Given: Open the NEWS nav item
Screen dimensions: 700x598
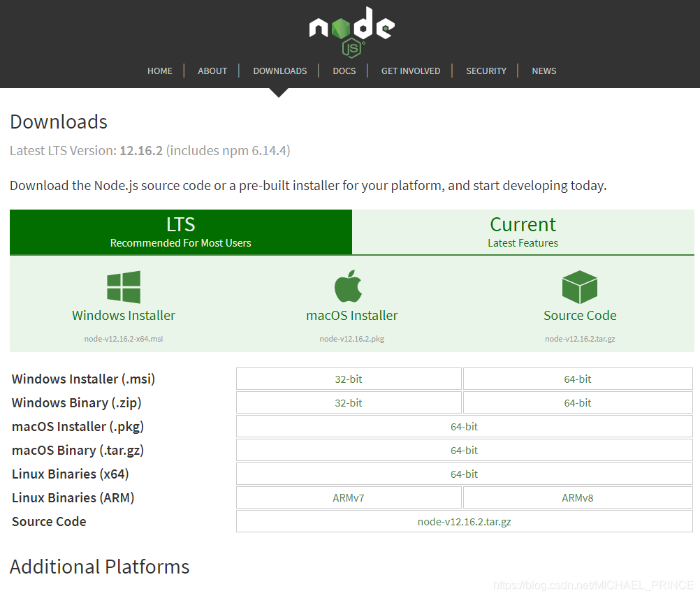Looking at the screenshot, I should click(x=544, y=71).
